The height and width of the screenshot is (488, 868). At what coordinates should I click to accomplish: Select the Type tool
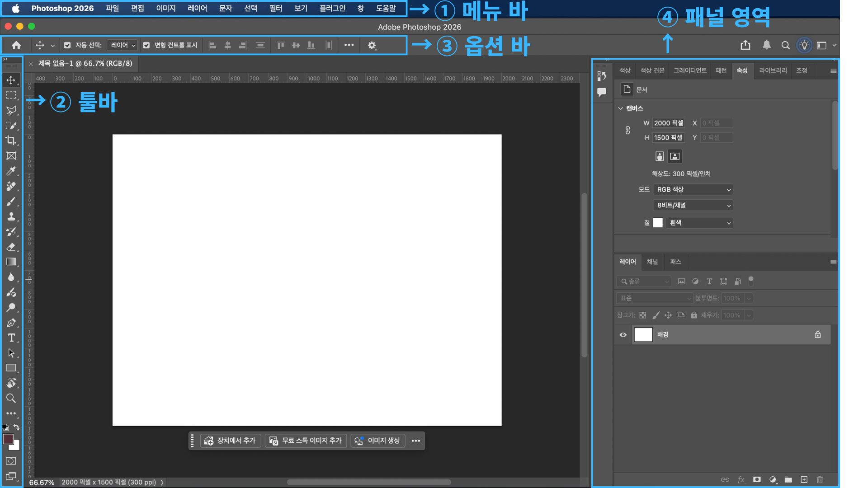11,338
